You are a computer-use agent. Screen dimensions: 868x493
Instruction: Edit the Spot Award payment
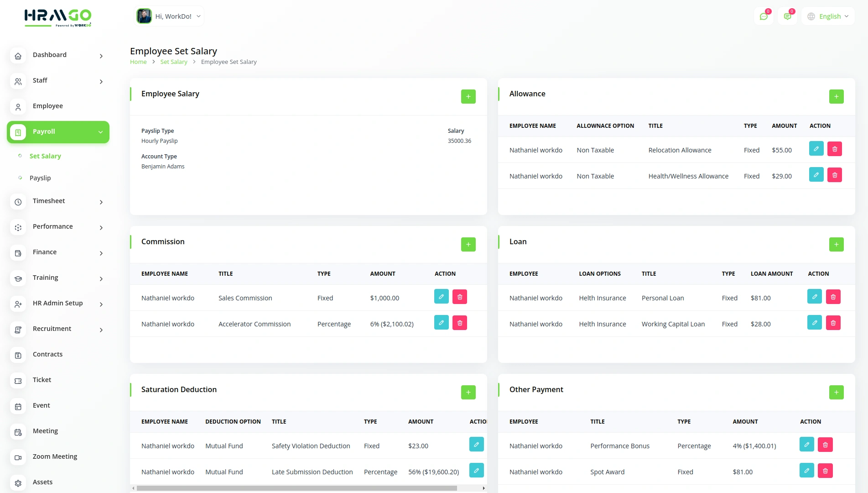[806, 471]
